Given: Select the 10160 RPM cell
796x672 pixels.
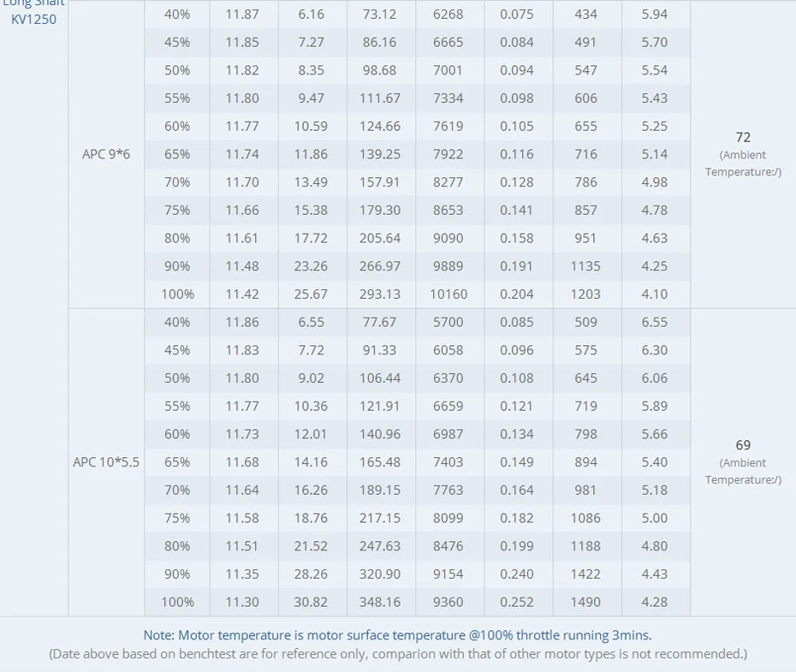Looking at the screenshot, I should (x=448, y=294).
